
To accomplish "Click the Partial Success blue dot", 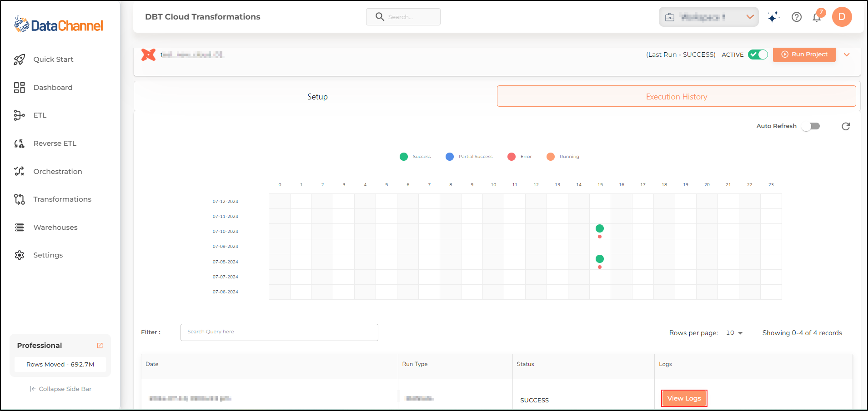I will 450,157.
